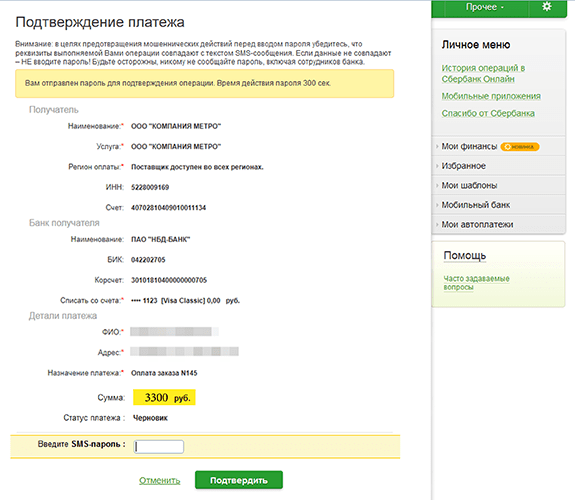Open История операций в Сбербанк Онлайн
Viewport: 575px width, 500px height.
coord(483,73)
